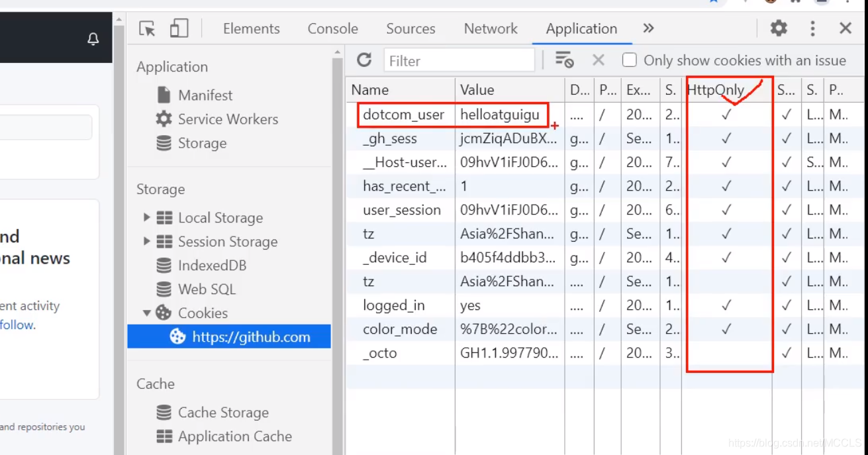
Task: Click the helloatguigu cookie value
Action: click(x=500, y=115)
